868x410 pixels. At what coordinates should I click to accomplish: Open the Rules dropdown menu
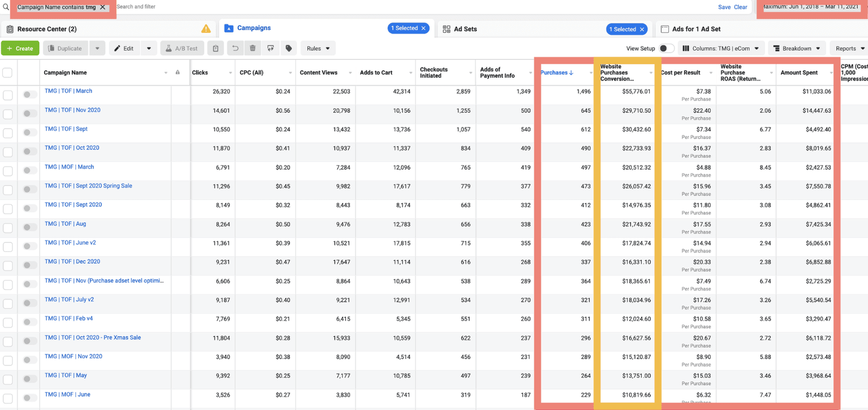coord(318,49)
